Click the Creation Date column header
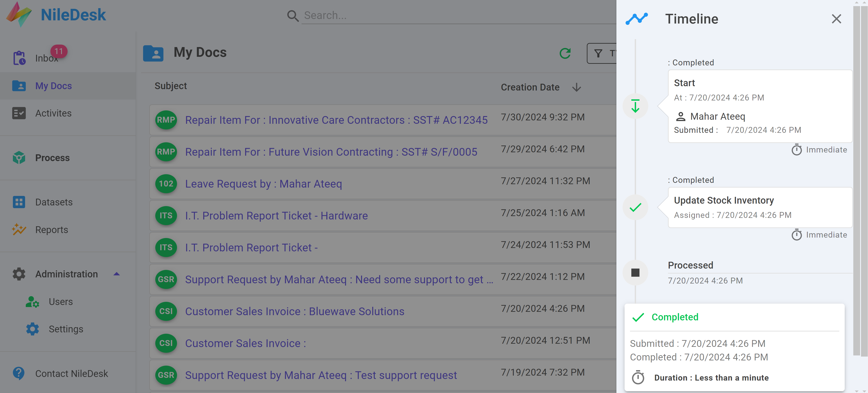This screenshot has height=393, width=868. pyautogui.click(x=530, y=87)
